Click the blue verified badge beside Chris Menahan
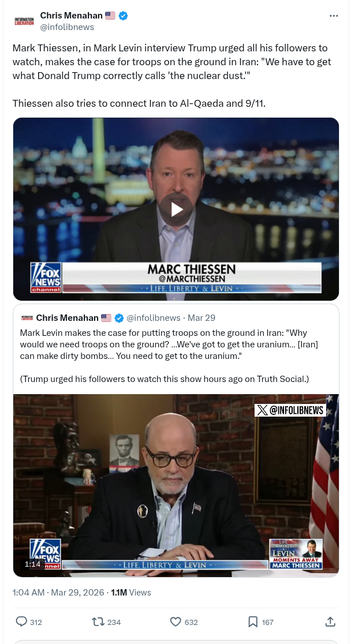 (x=123, y=16)
